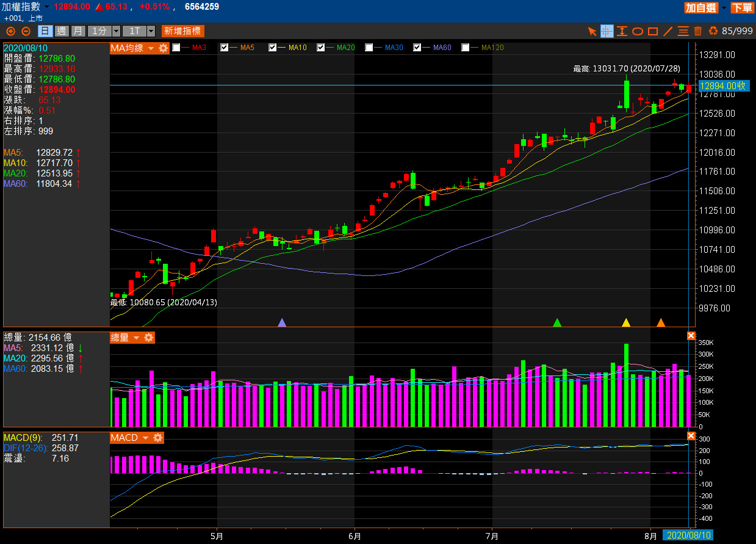756x544 pixels.
Task: Open the 1分 minute interval dropdown
Action: coord(115,31)
